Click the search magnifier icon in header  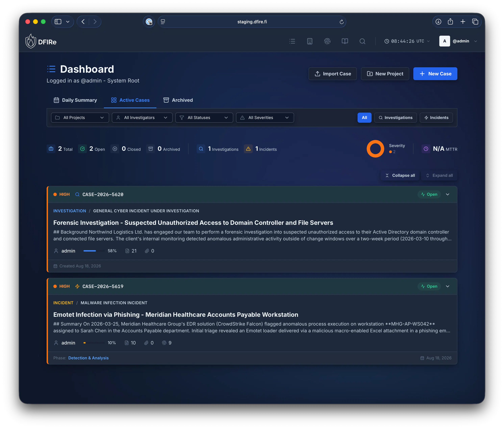click(x=362, y=41)
